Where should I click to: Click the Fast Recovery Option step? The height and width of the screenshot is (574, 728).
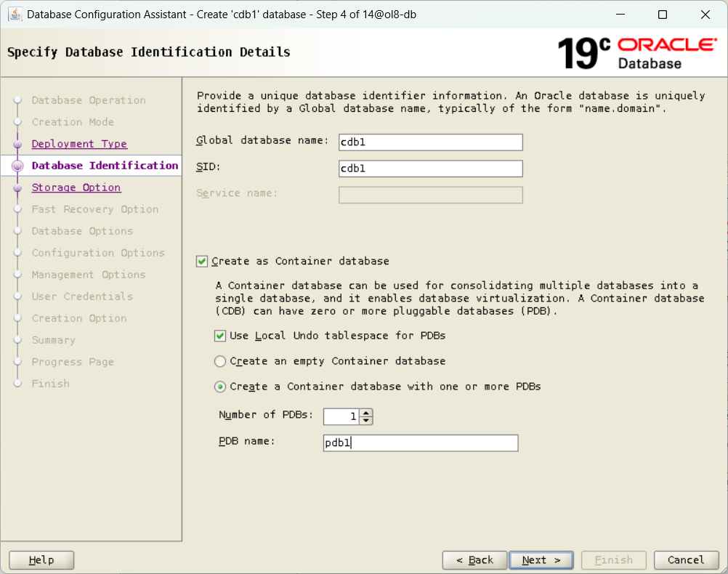[x=95, y=209]
